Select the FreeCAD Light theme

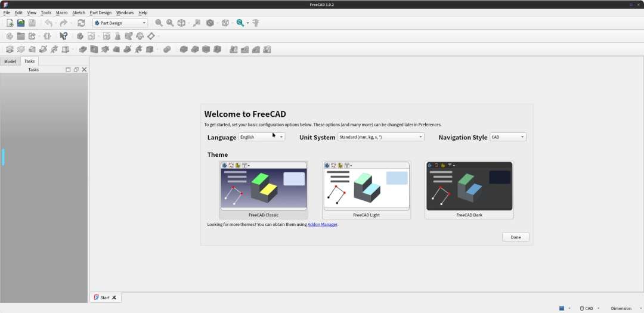point(366,190)
